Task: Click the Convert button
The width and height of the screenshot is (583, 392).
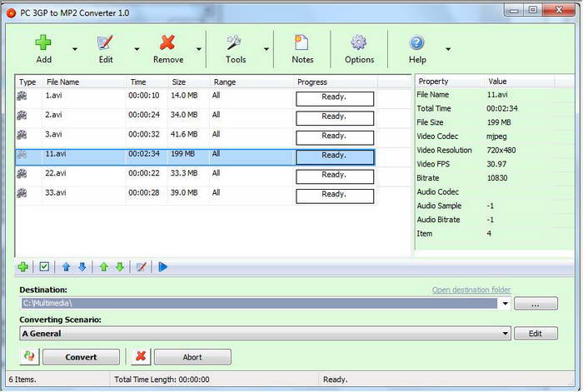Action: [81, 357]
